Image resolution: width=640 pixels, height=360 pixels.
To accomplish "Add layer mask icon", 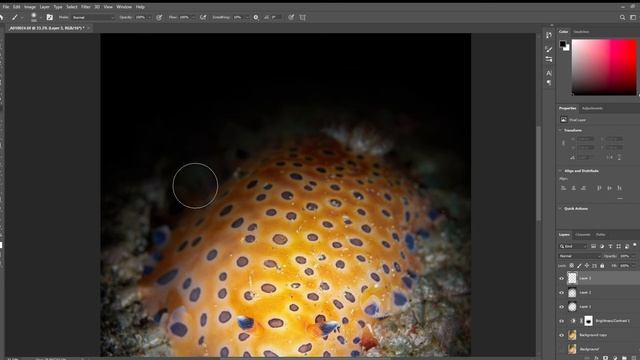I will (x=605, y=358).
